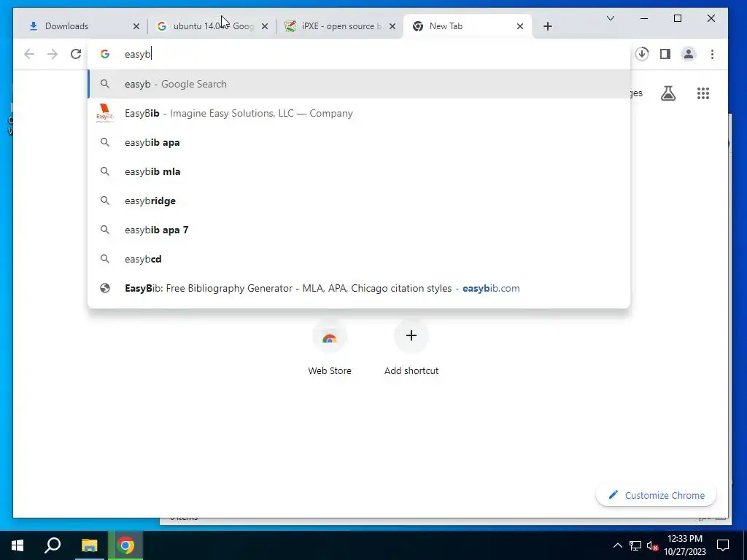Screen dimensions: 747x560
Task: Open a new tab with plus button
Action: [548, 26]
